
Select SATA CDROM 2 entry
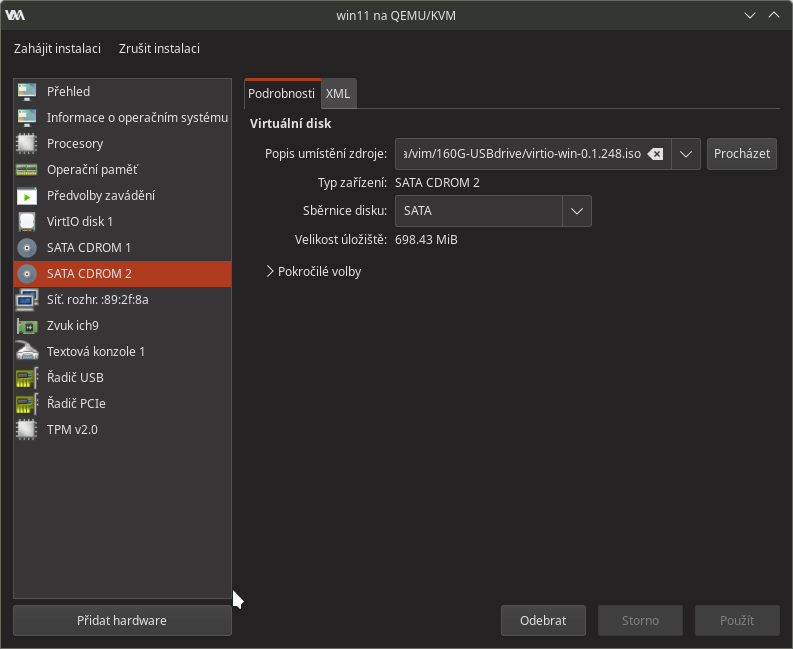coord(122,274)
